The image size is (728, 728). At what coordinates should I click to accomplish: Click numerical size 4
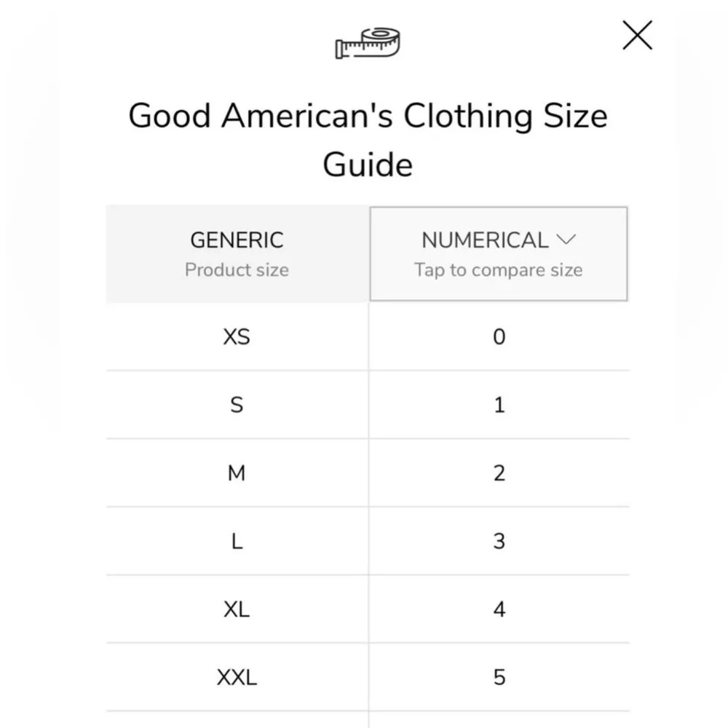[x=499, y=609]
